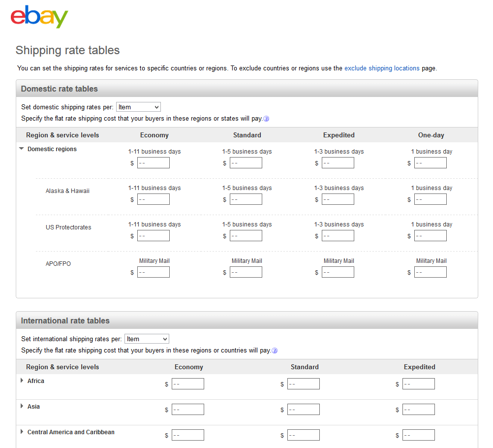Open the domestic shipping rates per dropdown

pos(138,107)
